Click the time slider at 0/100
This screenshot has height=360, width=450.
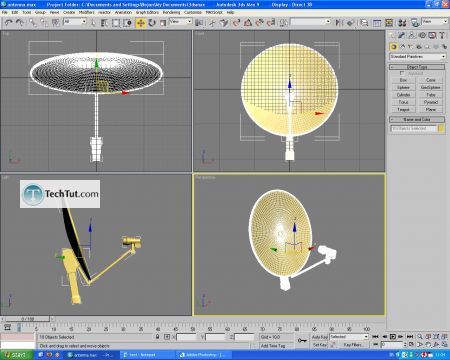click(x=28, y=319)
